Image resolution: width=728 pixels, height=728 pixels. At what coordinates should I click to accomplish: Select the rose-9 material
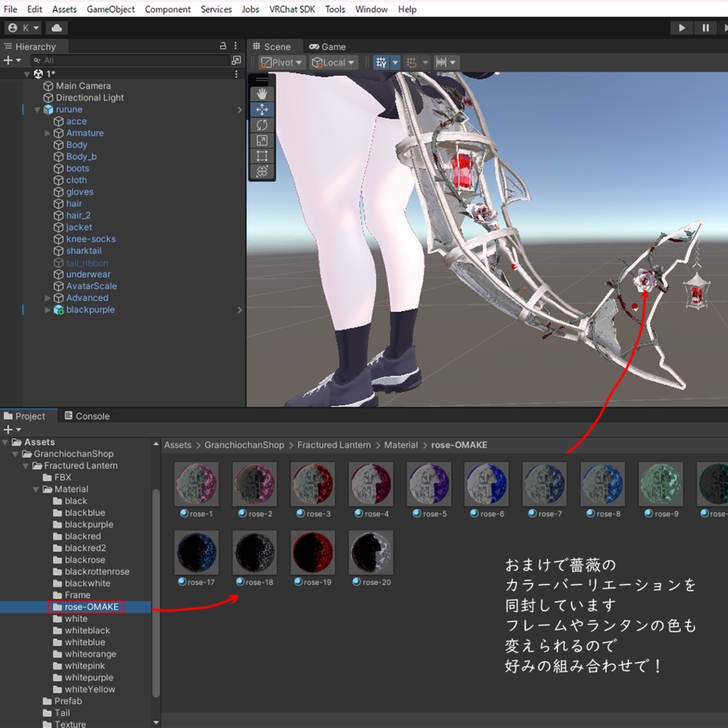click(660, 490)
